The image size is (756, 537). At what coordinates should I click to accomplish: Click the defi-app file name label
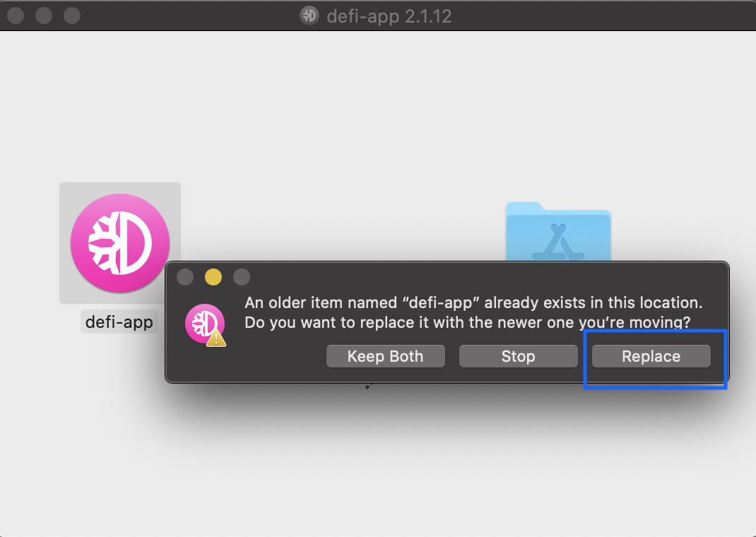tap(119, 322)
